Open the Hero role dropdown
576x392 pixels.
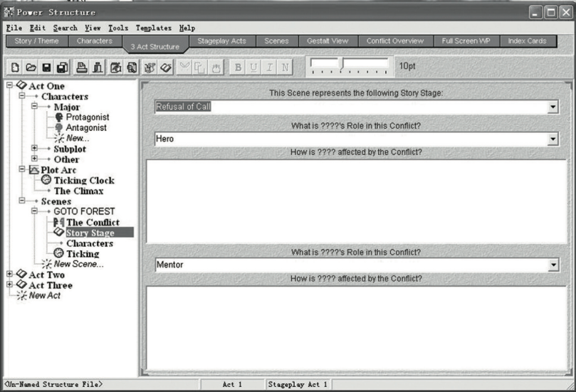point(553,139)
